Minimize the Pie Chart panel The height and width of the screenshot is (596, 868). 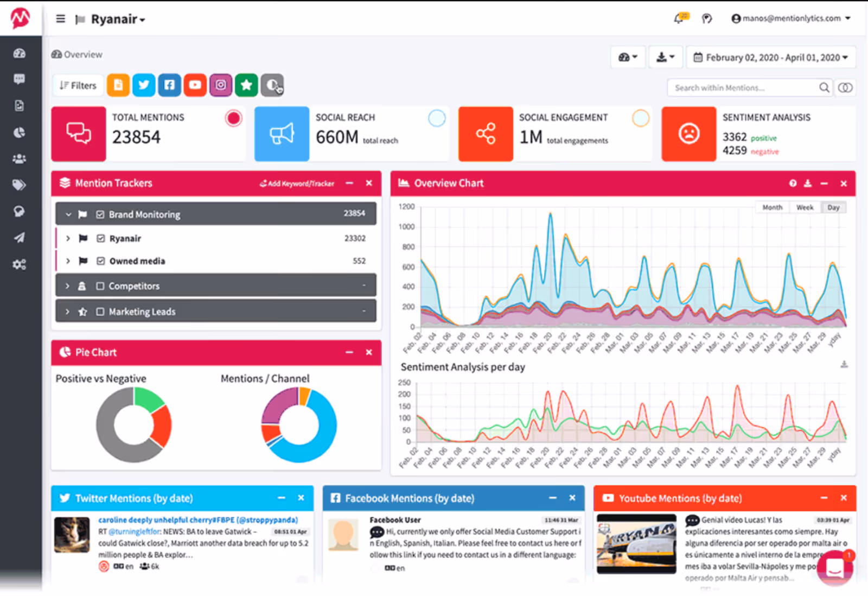349,352
